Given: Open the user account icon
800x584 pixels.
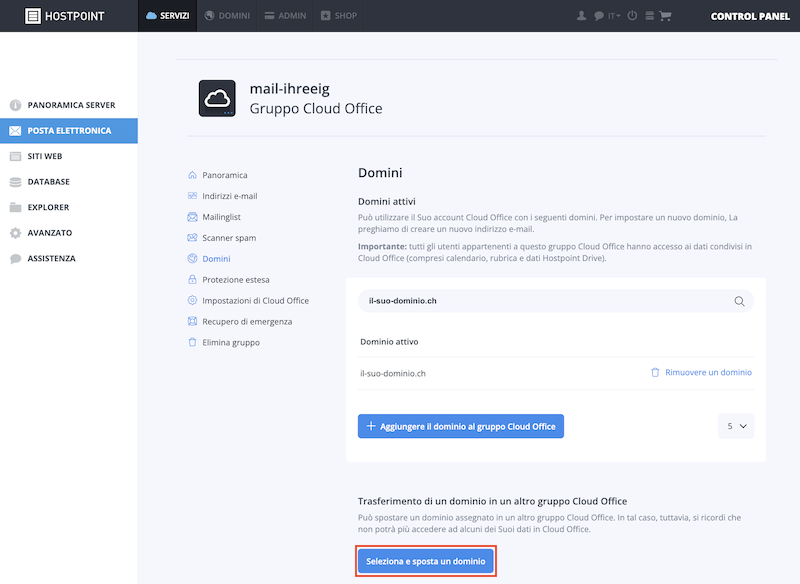Looking at the screenshot, I should click(x=581, y=16).
